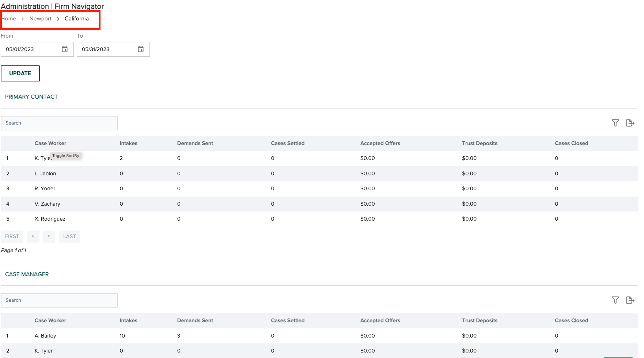
Task: Go to previous page of Primary Contact
Action: [33, 236]
